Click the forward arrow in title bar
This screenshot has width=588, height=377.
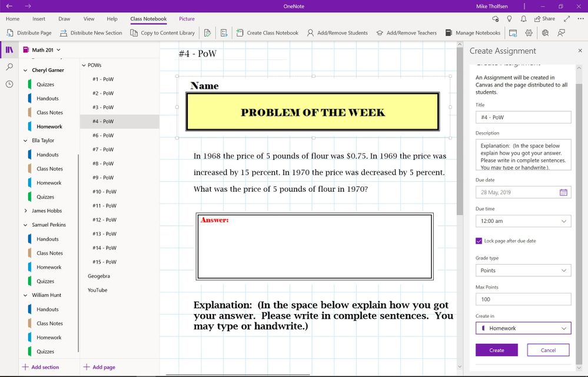pos(28,6)
